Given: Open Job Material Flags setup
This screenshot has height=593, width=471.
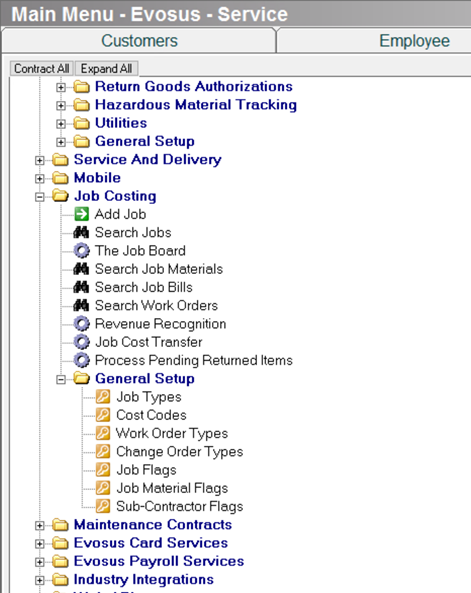Looking at the screenshot, I should coord(172,488).
